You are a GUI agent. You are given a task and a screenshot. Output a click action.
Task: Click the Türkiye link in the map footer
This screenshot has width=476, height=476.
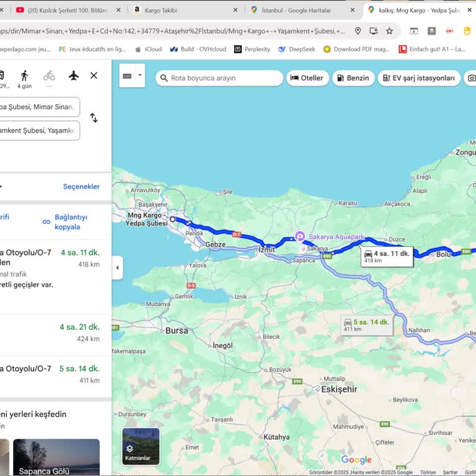(428, 472)
